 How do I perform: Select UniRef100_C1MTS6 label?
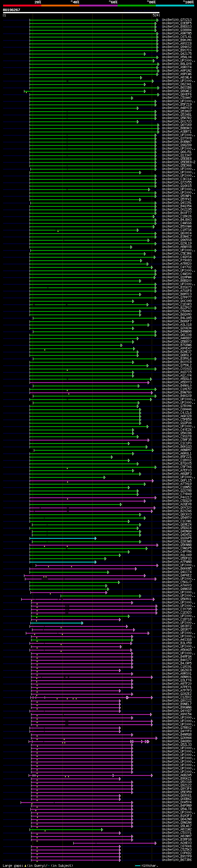pos(177,230)
